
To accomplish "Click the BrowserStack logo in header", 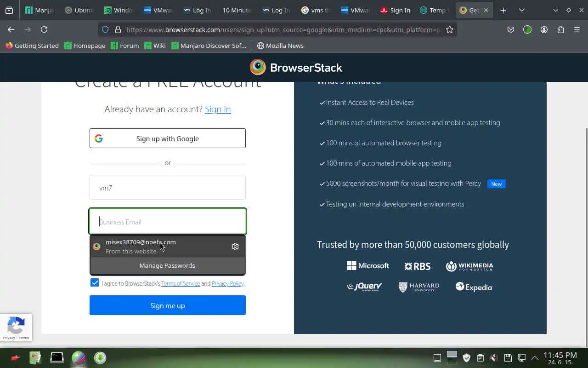I will coord(296,67).
